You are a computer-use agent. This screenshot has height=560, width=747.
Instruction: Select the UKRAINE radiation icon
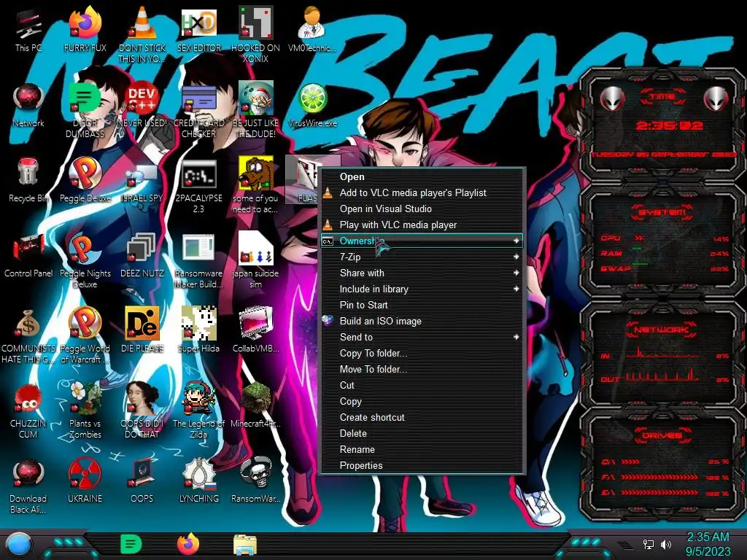click(85, 481)
